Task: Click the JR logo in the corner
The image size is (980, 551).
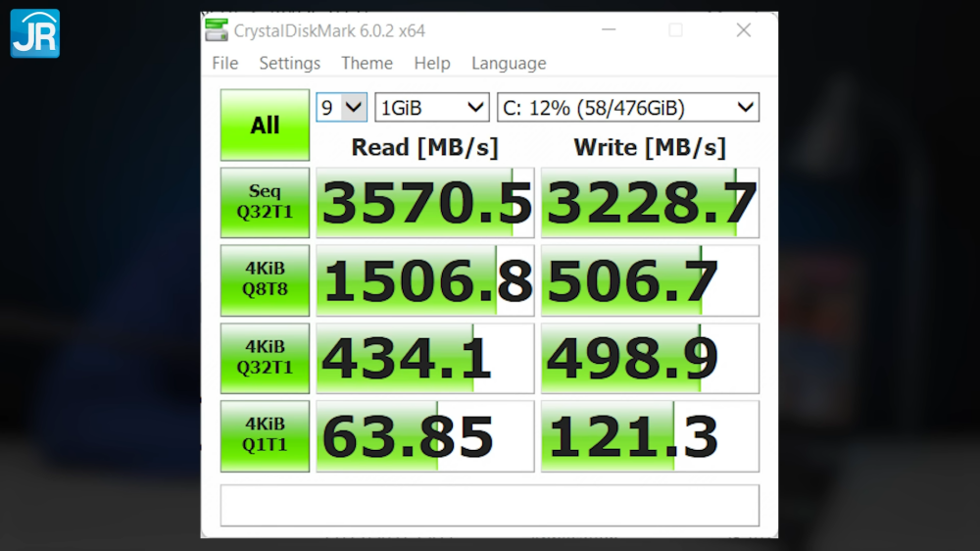Action: click(x=35, y=32)
